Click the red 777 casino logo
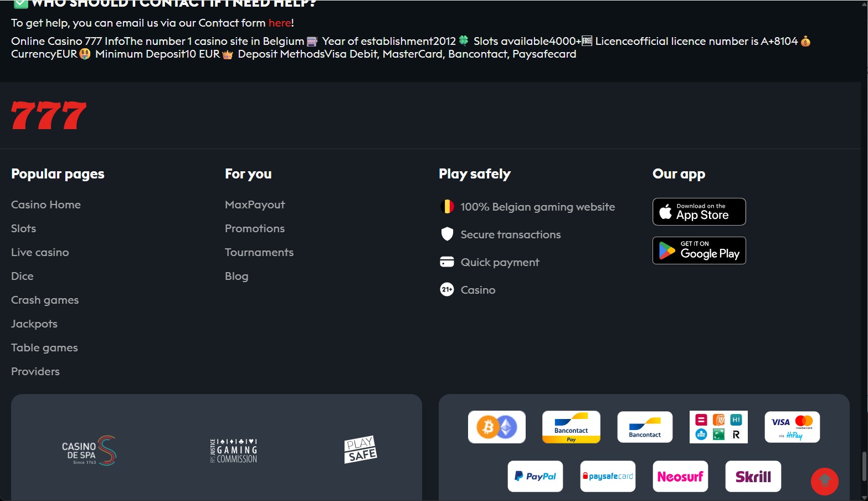 49,115
